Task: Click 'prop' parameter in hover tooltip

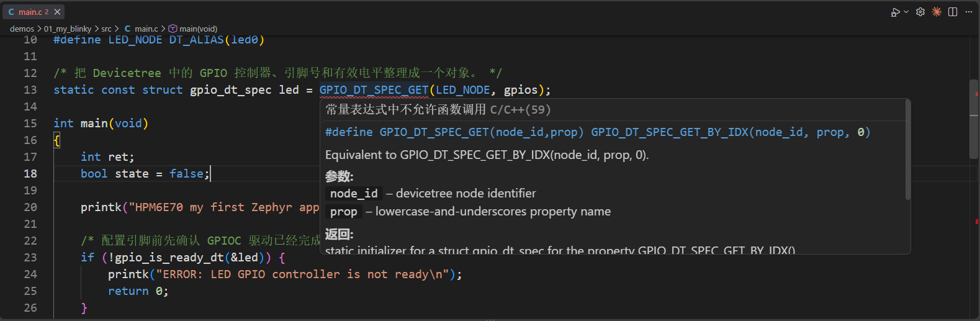Action: tap(344, 212)
